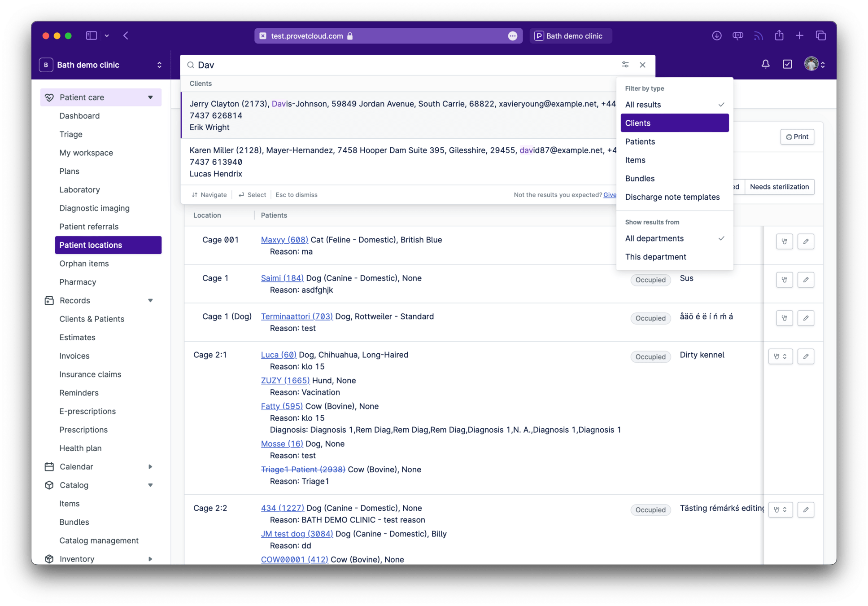This screenshot has width=868, height=606.
Task: Click the Print button
Action: 797,137
